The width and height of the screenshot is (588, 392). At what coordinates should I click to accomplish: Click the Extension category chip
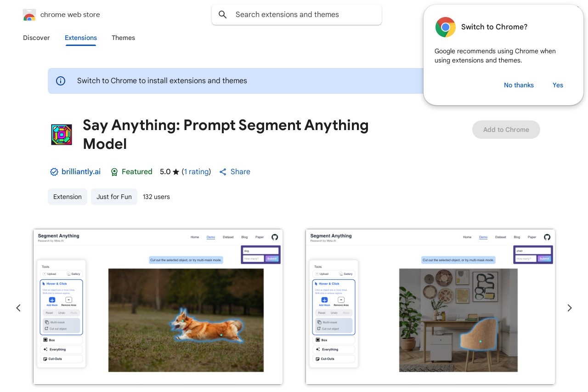click(68, 197)
